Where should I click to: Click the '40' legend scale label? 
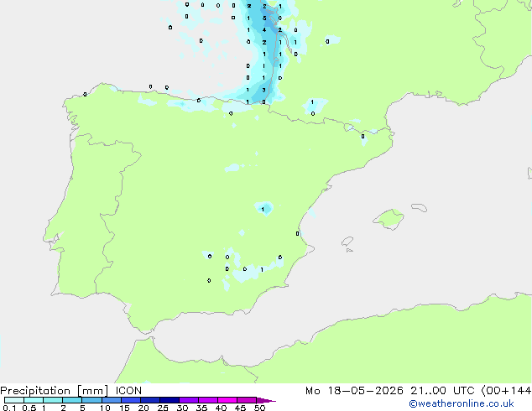221,408
